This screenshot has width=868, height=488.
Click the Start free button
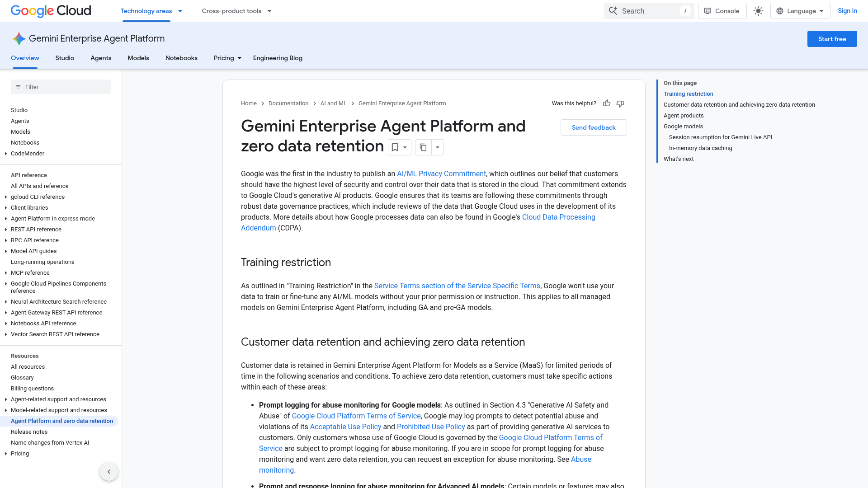(832, 39)
